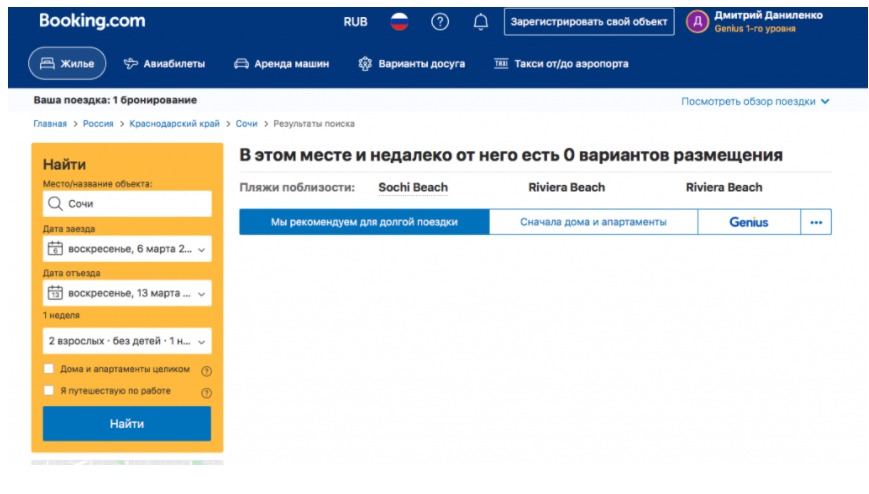Click the check-in calendar icon
869x494 pixels.
(x=55, y=248)
